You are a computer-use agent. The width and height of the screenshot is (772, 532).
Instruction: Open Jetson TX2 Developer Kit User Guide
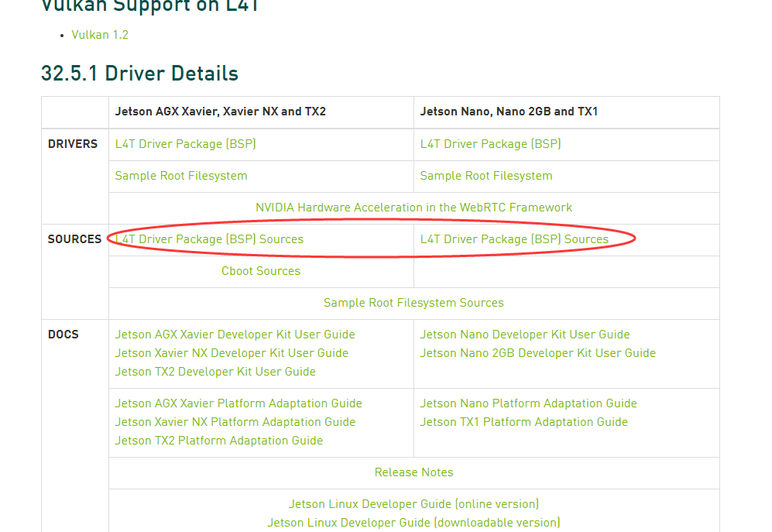215,372
